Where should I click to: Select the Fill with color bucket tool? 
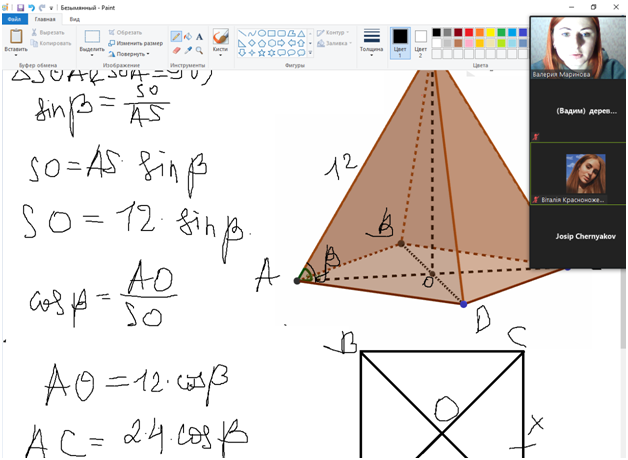pos(188,37)
